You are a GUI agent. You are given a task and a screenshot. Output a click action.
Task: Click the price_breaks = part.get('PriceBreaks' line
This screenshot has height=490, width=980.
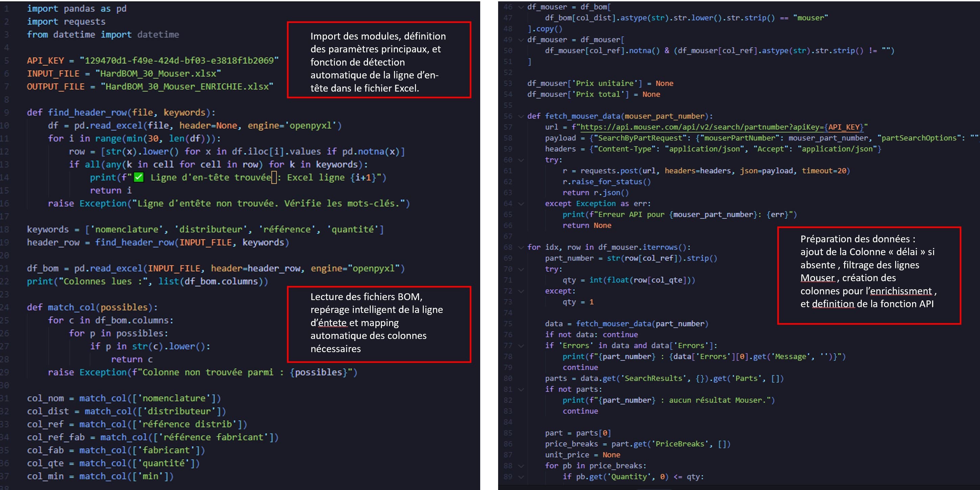(x=638, y=444)
